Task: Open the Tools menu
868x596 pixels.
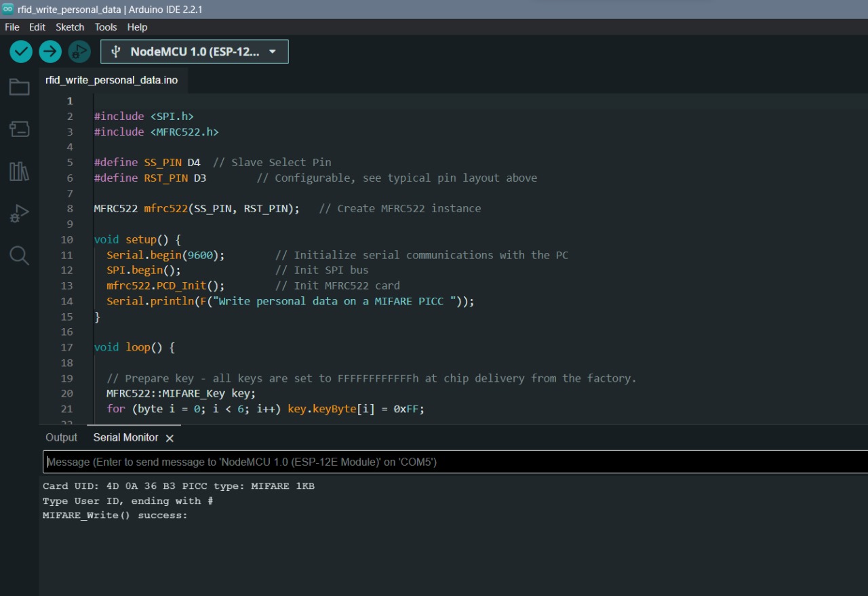Action: point(106,27)
